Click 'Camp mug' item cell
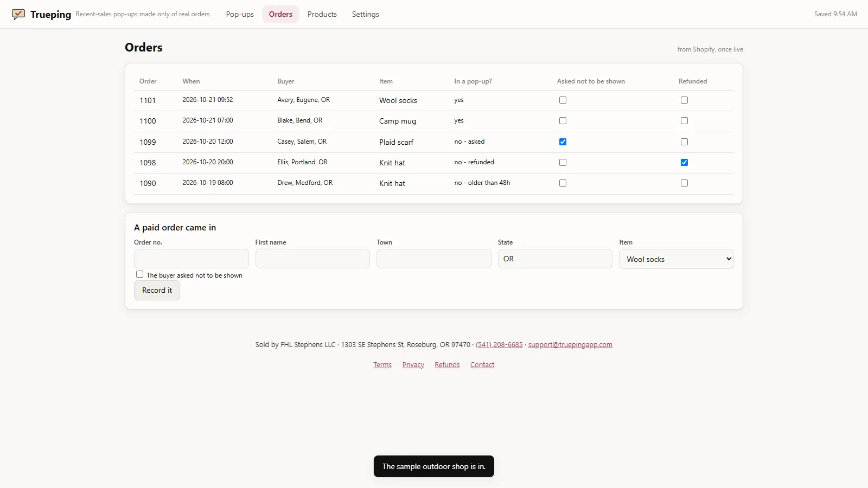The width and height of the screenshot is (868, 488). (398, 121)
